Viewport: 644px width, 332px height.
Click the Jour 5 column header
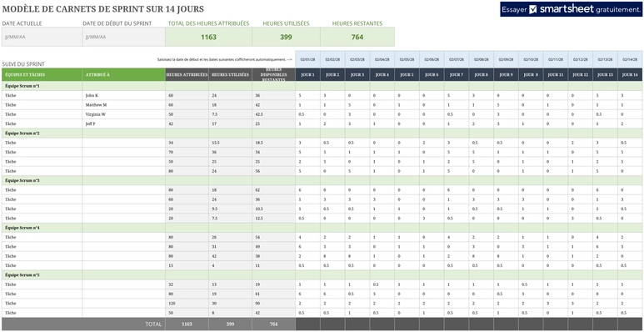pos(407,75)
